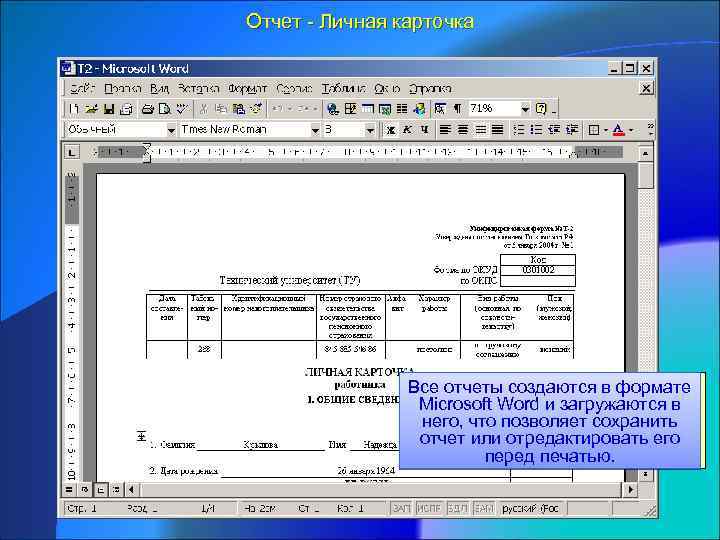Align the text to the left
This screenshot has width=720, height=540.
coord(444,130)
